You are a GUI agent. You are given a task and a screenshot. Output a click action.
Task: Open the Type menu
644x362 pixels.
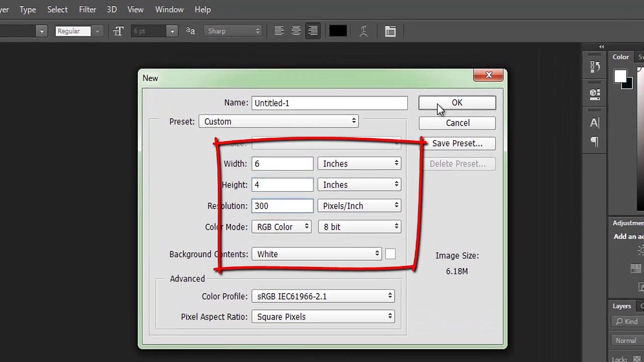pyautogui.click(x=28, y=10)
